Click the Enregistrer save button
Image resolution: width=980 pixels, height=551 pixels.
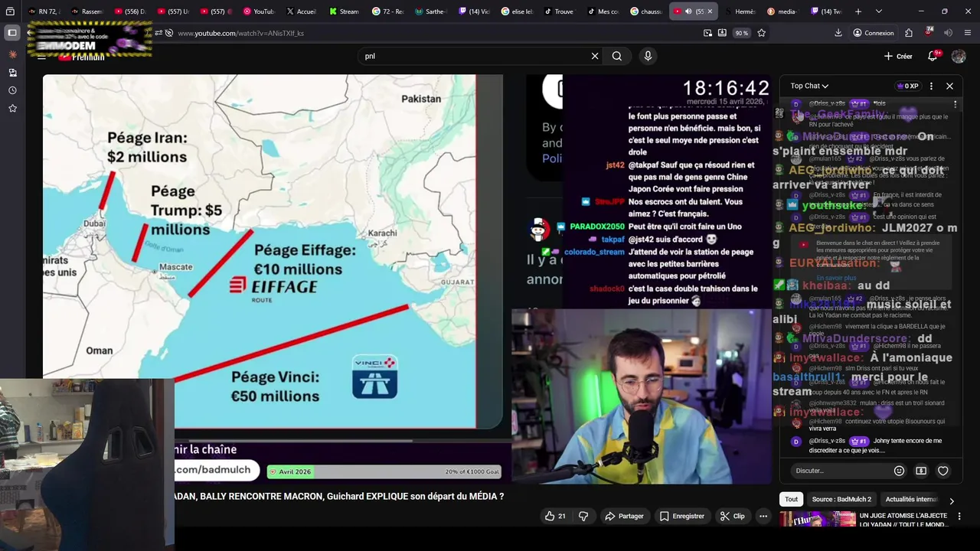point(681,517)
